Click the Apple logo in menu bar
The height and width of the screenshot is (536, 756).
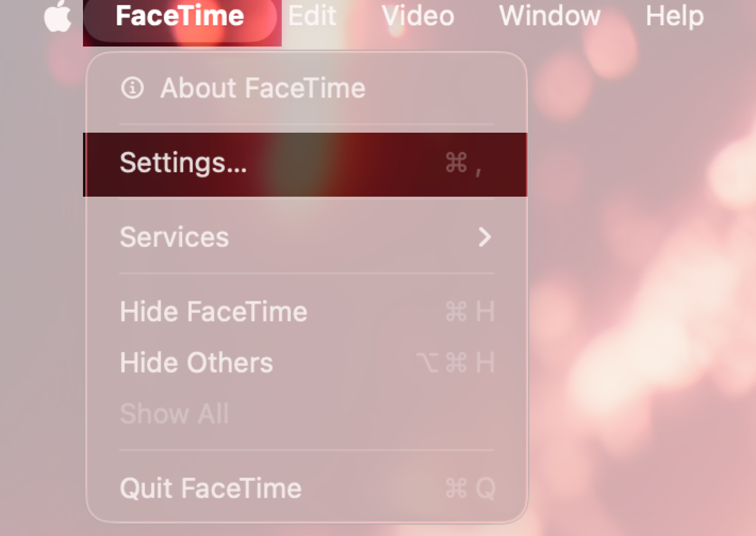pyautogui.click(x=57, y=16)
